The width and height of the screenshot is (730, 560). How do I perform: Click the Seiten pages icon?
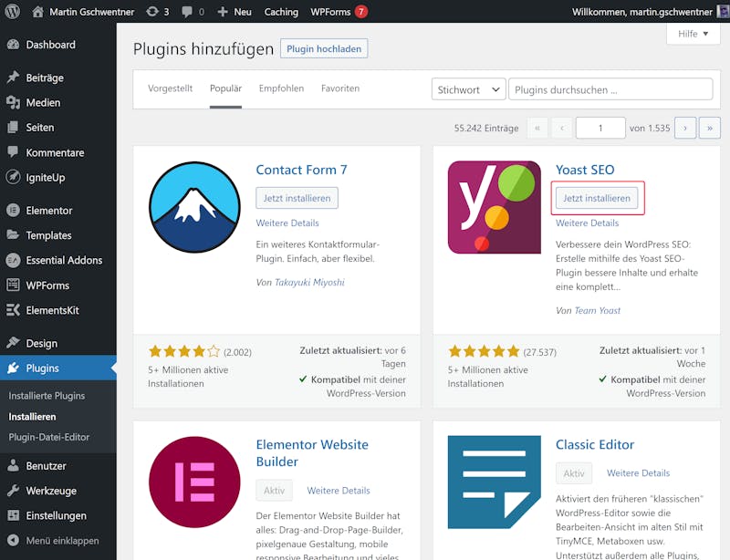click(13, 128)
